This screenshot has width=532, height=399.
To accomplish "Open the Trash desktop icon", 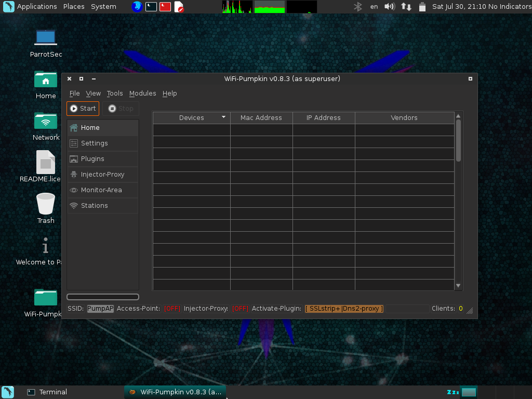I will pyautogui.click(x=46, y=208).
